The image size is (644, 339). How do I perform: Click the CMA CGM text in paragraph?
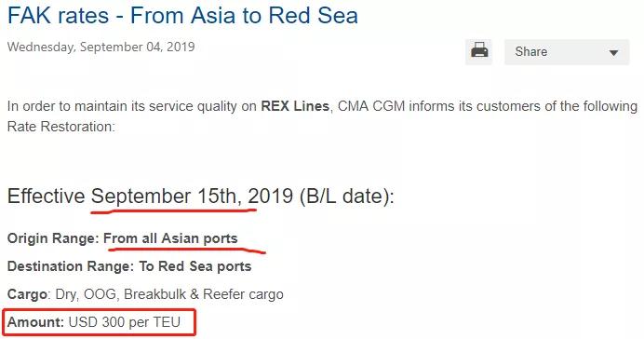[x=371, y=106]
